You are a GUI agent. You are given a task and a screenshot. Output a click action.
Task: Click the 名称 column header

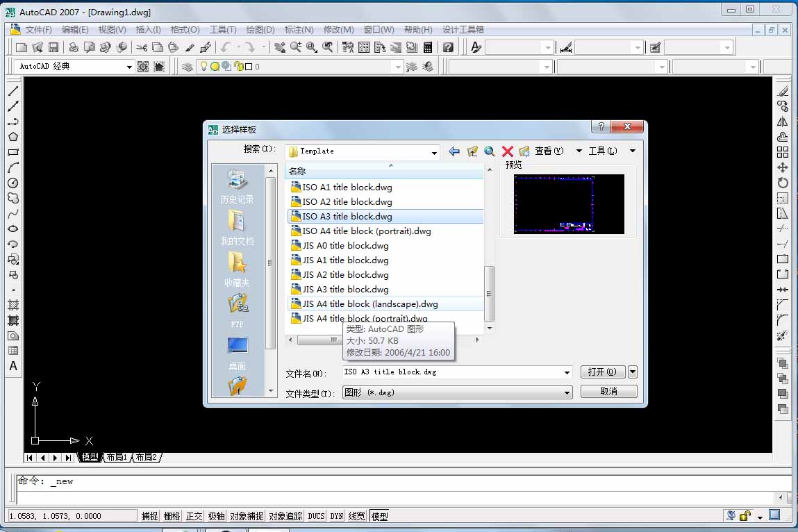point(384,171)
